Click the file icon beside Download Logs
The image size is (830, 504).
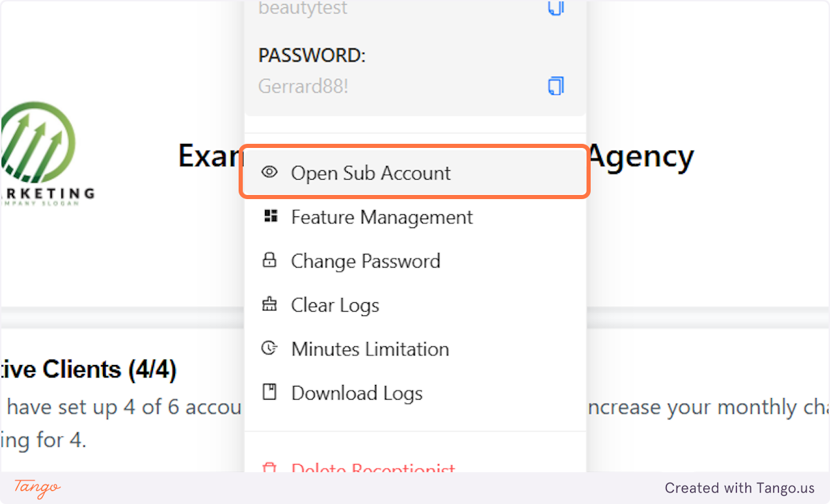click(x=269, y=392)
